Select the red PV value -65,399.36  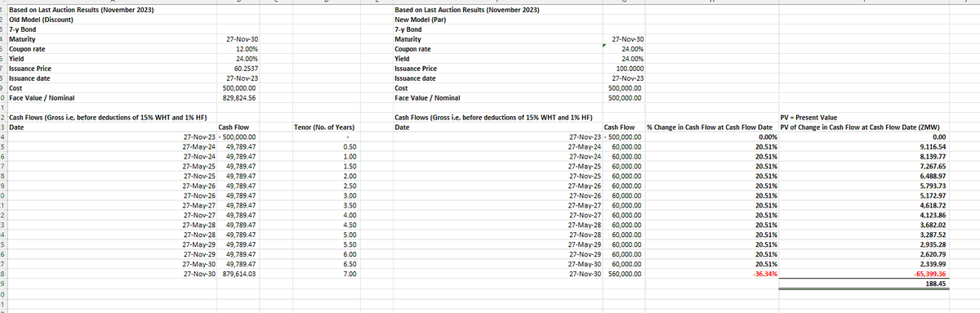929,274
